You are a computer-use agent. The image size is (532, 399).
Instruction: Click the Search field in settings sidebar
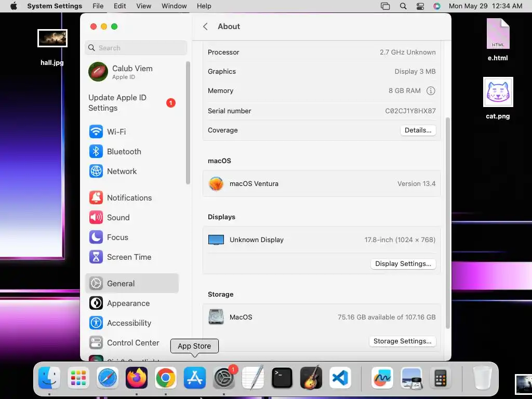(x=136, y=48)
